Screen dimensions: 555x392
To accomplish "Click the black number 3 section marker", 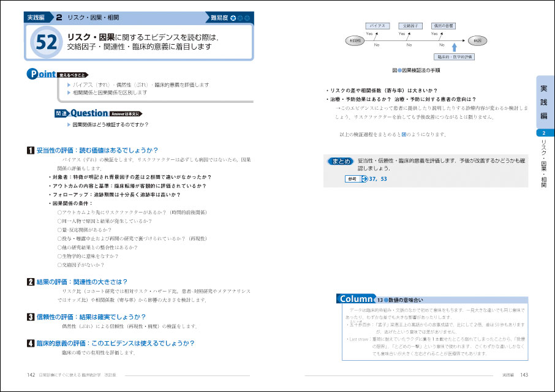I will [x=31, y=317].
